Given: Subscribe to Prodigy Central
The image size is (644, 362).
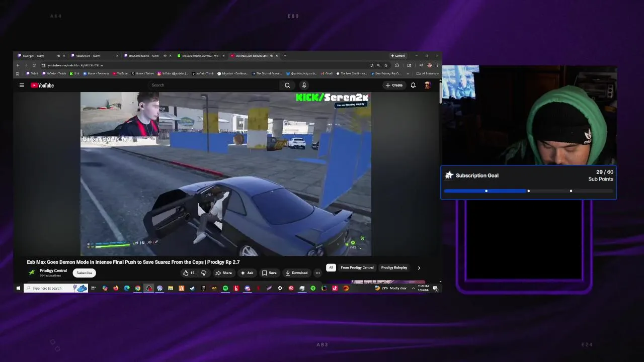Looking at the screenshot, I should (x=84, y=273).
